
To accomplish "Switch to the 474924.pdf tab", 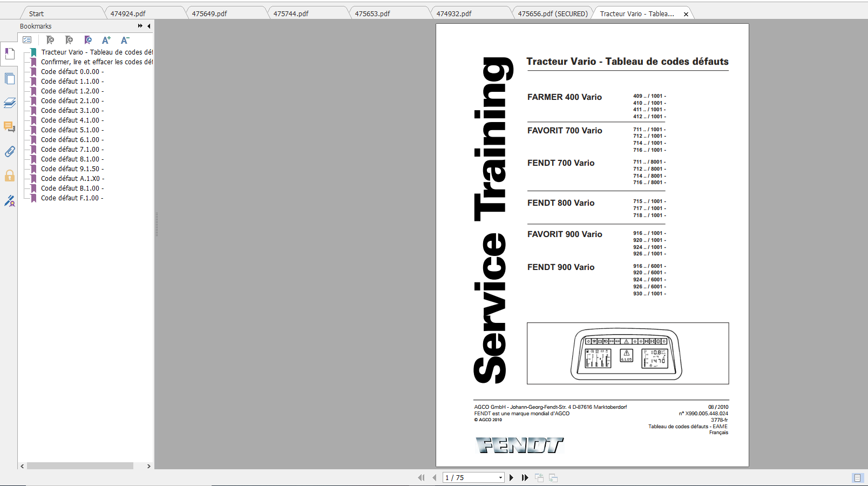I will point(128,13).
